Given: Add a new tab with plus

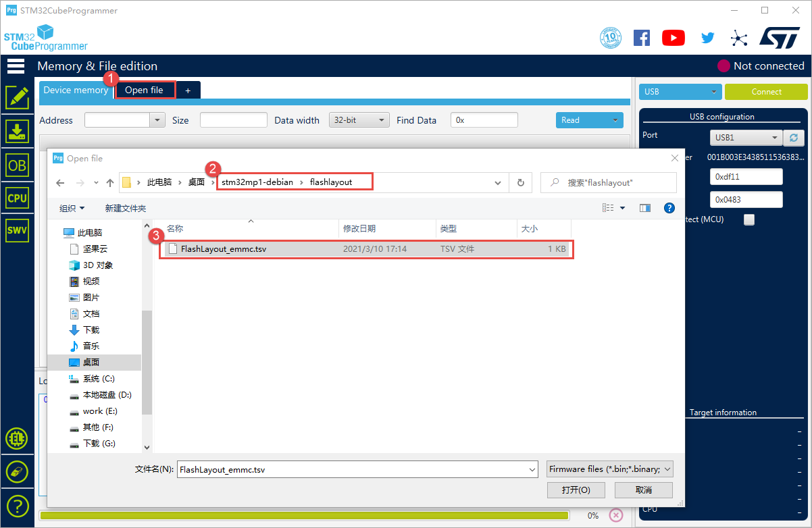Looking at the screenshot, I should pyautogui.click(x=188, y=90).
